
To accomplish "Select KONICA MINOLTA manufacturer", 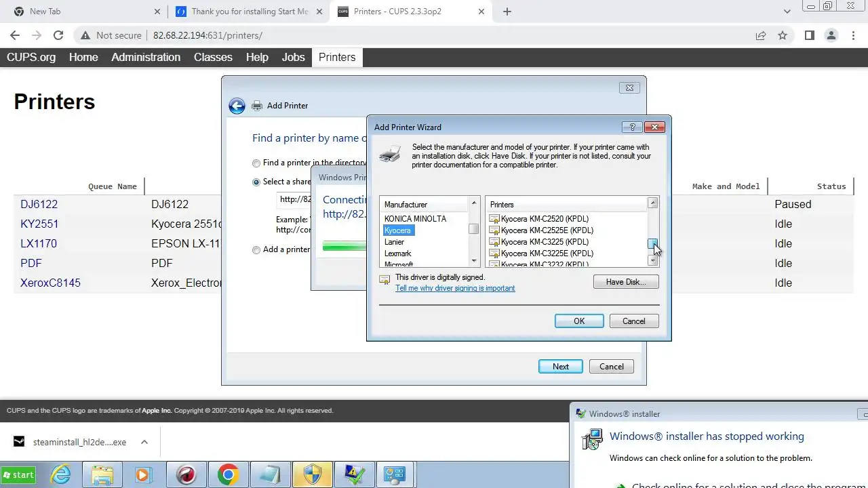I will (415, 219).
